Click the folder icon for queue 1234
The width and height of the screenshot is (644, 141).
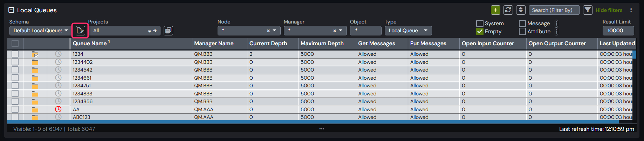pyautogui.click(x=35, y=54)
